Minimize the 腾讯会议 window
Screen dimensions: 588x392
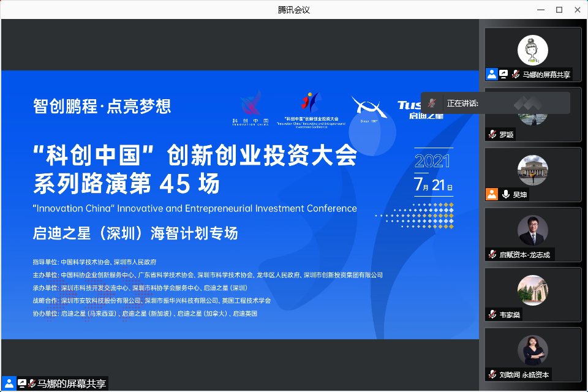pyautogui.click(x=541, y=10)
